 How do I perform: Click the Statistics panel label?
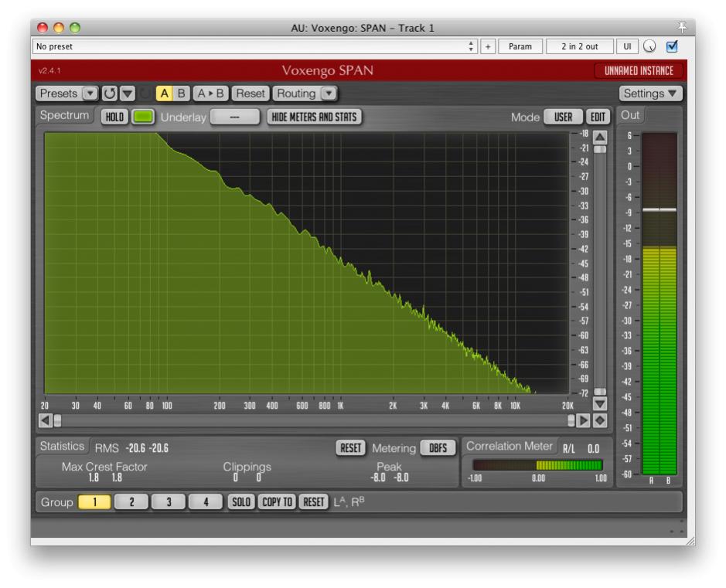pos(62,446)
